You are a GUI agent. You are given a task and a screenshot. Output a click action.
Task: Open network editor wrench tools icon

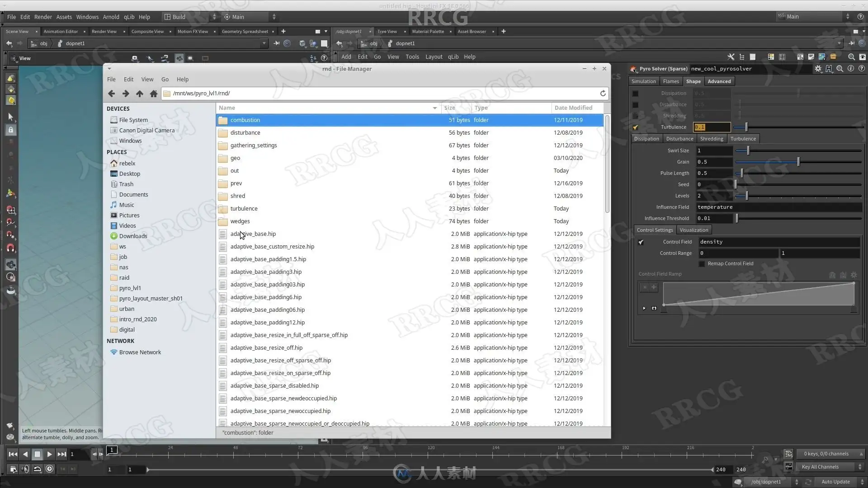[x=731, y=57]
